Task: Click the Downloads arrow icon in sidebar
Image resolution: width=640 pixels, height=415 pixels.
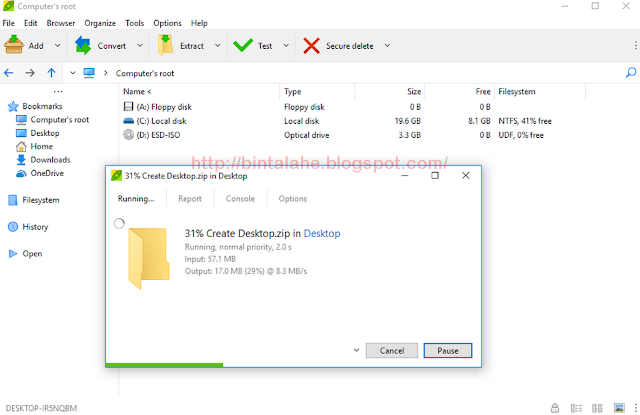Action: point(21,160)
